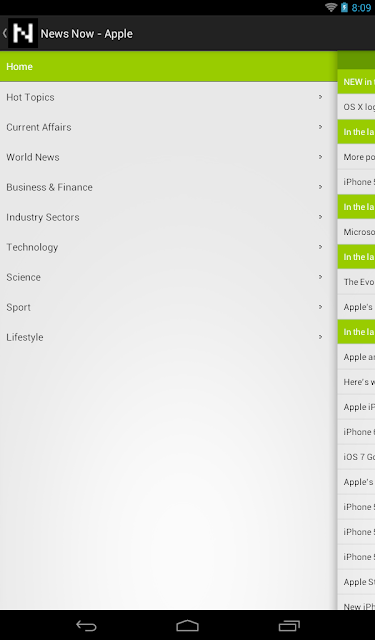Expand the World News chevron
Screen dimensions: 375x640
click(x=320, y=157)
